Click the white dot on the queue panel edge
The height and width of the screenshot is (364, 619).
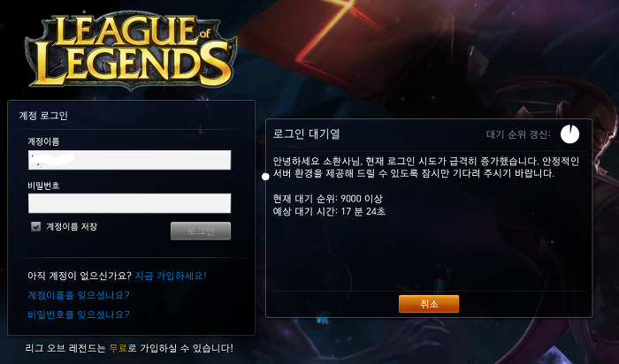click(x=265, y=177)
